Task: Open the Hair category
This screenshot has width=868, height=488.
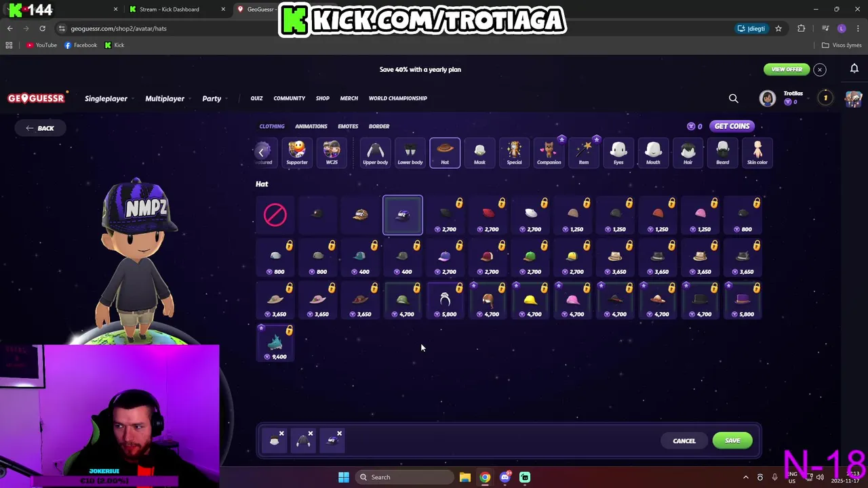Action: tap(688, 152)
